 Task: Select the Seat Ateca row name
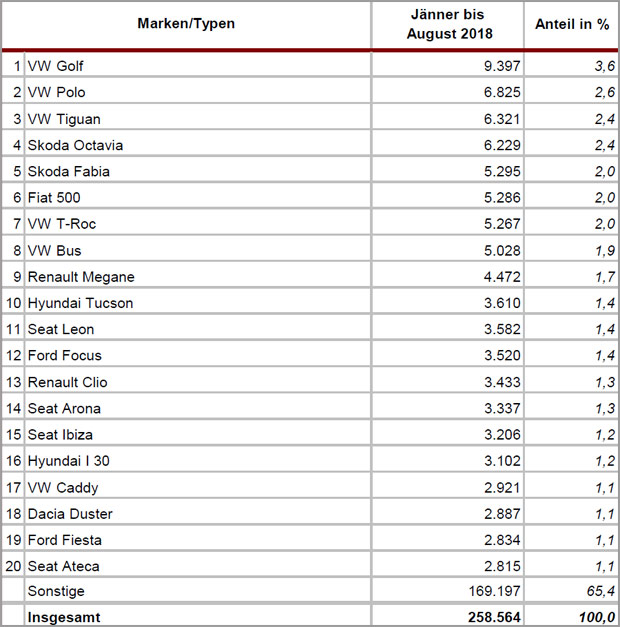pyautogui.click(x=63, y=566)
